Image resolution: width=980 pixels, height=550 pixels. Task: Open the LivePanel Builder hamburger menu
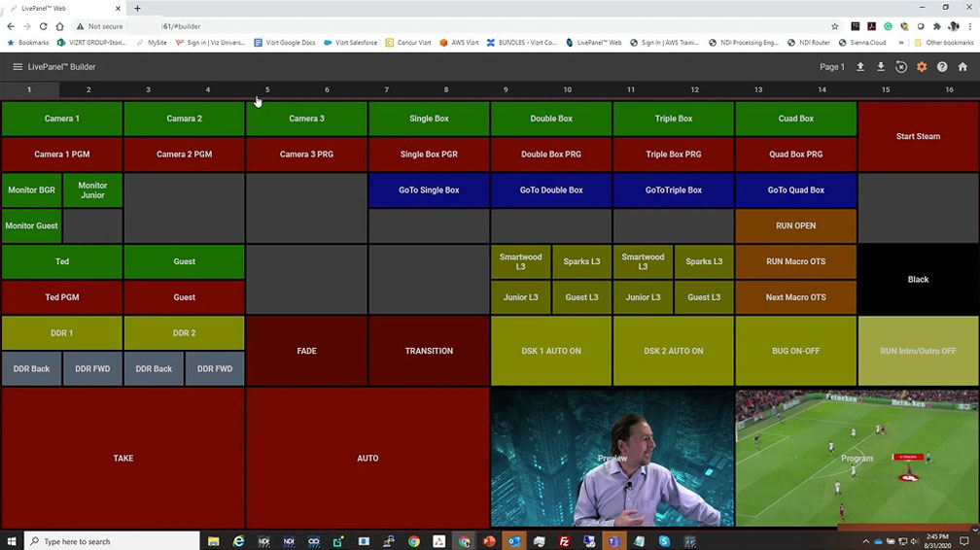tap(17, 67)
